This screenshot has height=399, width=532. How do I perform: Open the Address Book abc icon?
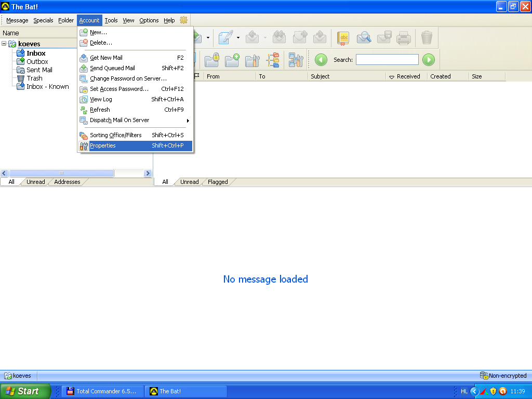(343, 37)
